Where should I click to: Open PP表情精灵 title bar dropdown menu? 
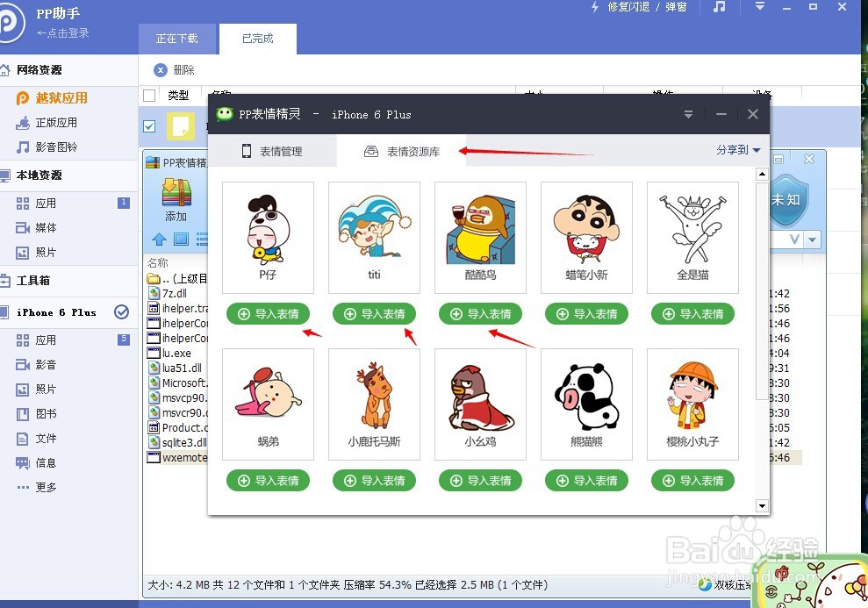(688, 115)
